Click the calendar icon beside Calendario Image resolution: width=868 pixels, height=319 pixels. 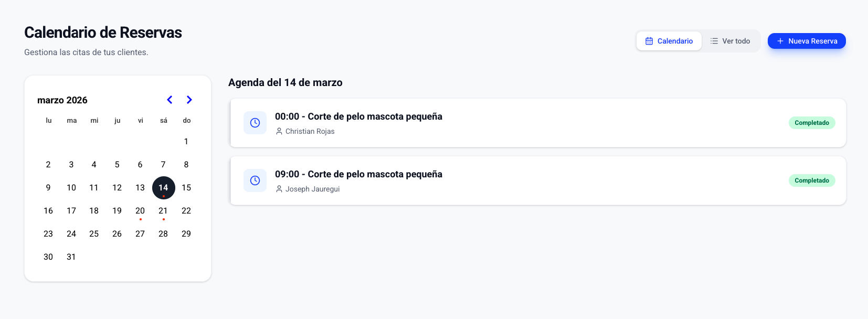(650, 40)
